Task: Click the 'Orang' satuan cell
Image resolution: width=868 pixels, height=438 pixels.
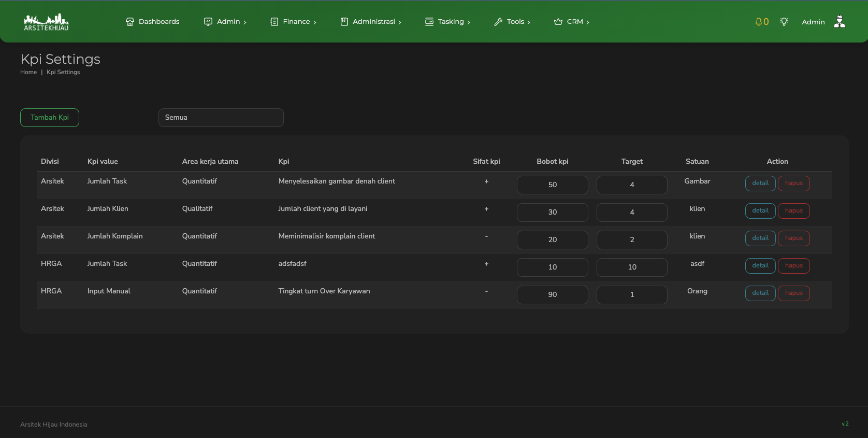Action: tap(697, 291)
